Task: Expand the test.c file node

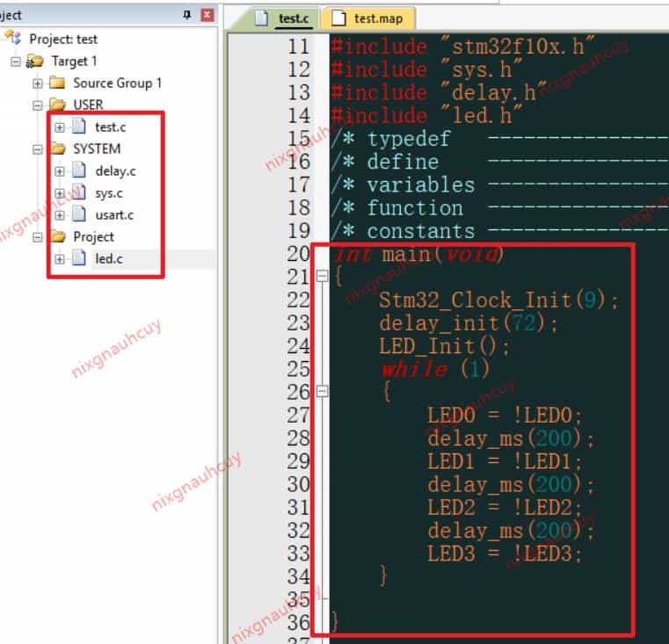Action: (x=60, y=127)
